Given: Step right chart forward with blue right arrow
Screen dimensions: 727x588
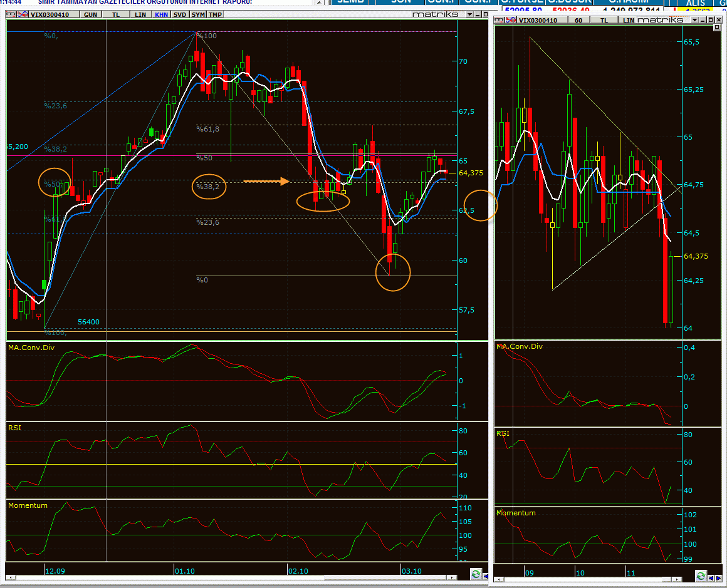Looking at the screenshot, I should tap(718, 577).
